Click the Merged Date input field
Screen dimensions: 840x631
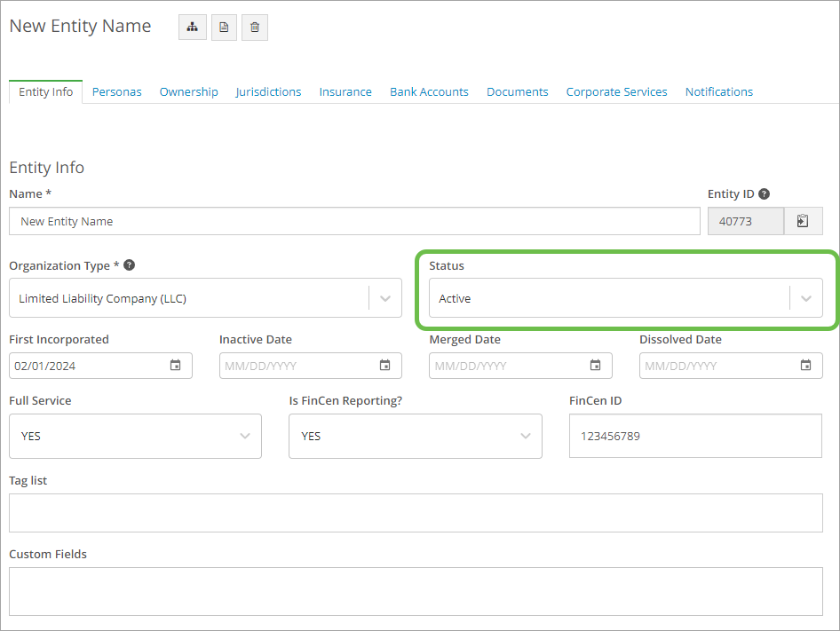point(520,366)
